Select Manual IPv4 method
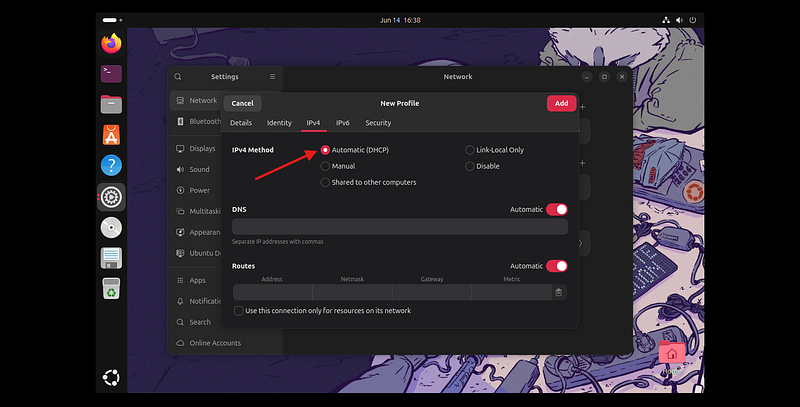800x407 pixels. click(325, 166)
